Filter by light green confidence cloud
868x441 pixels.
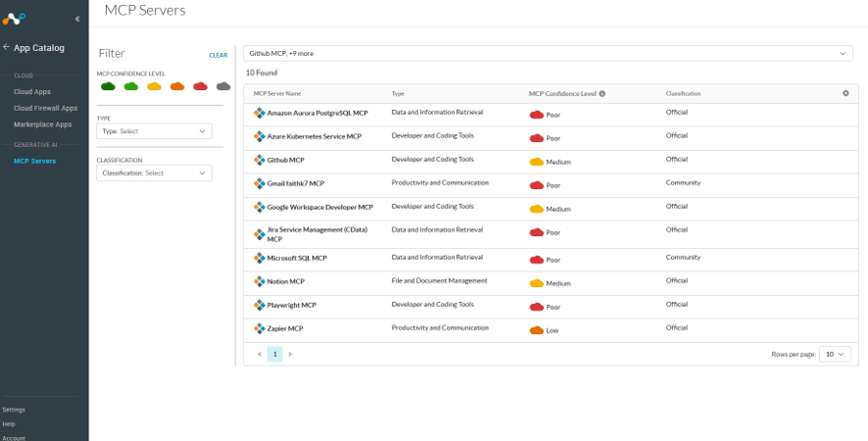(x=131, y=86)
